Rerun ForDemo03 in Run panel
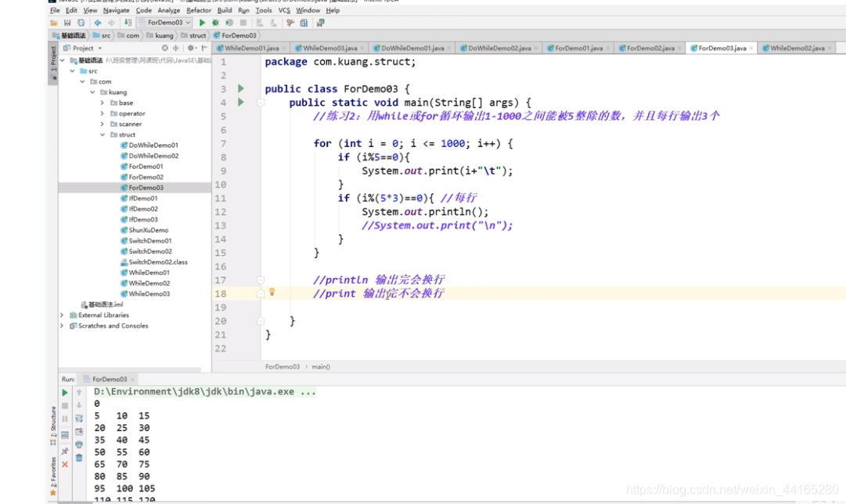 65,392
